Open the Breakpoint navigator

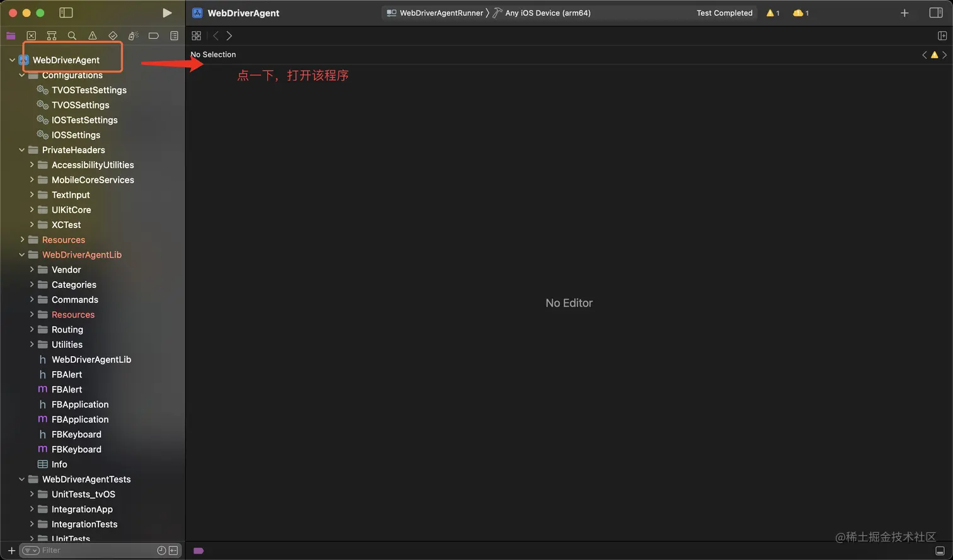[x=153, y=36]
